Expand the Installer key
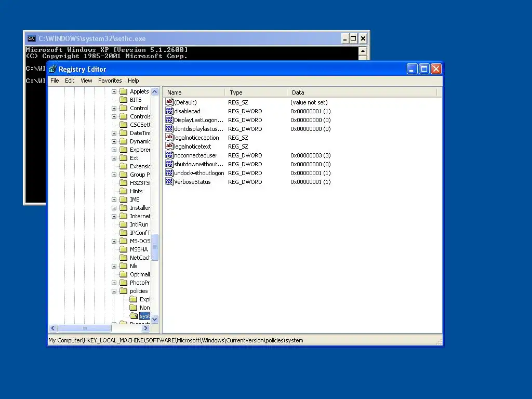The height and width of the screenshot is (399, 532). point(114,208)
